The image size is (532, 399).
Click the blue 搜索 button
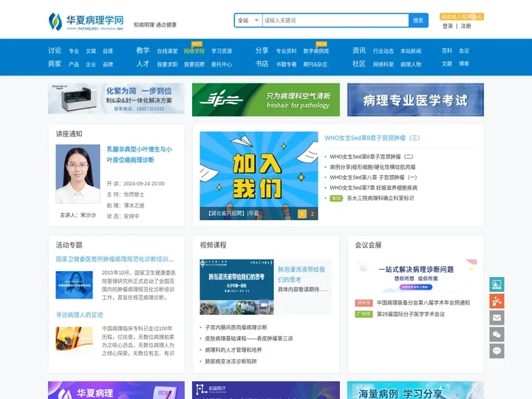(x=418, y=21)
